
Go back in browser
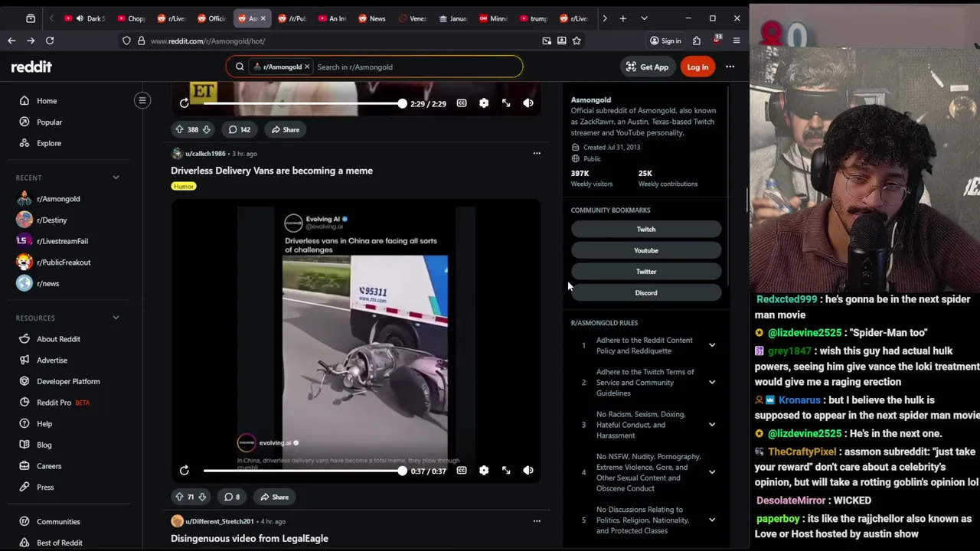pyautogui.click(x=11, y=41)
